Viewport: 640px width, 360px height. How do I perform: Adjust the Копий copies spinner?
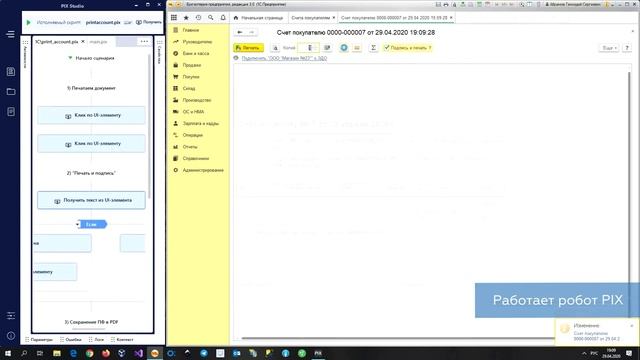[309, 48]
